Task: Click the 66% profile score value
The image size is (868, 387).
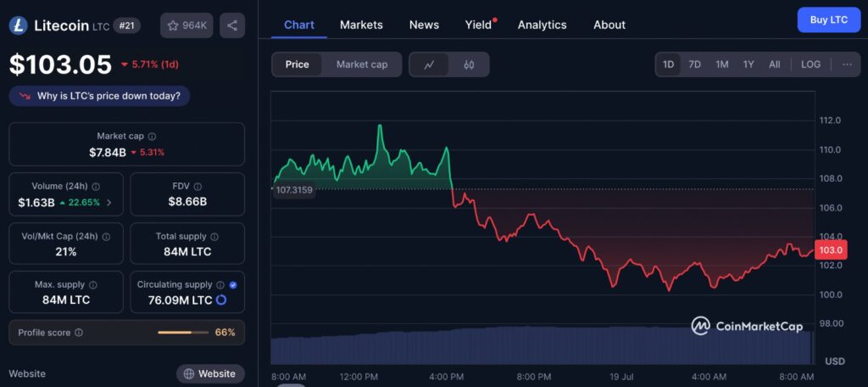Action: tap(225, 333)
